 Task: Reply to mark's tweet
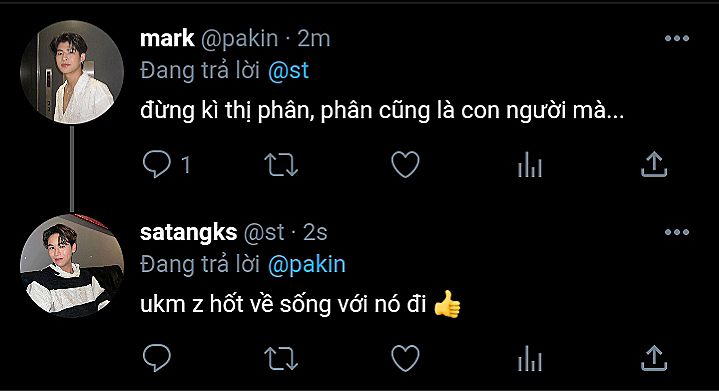coord(157,164)
